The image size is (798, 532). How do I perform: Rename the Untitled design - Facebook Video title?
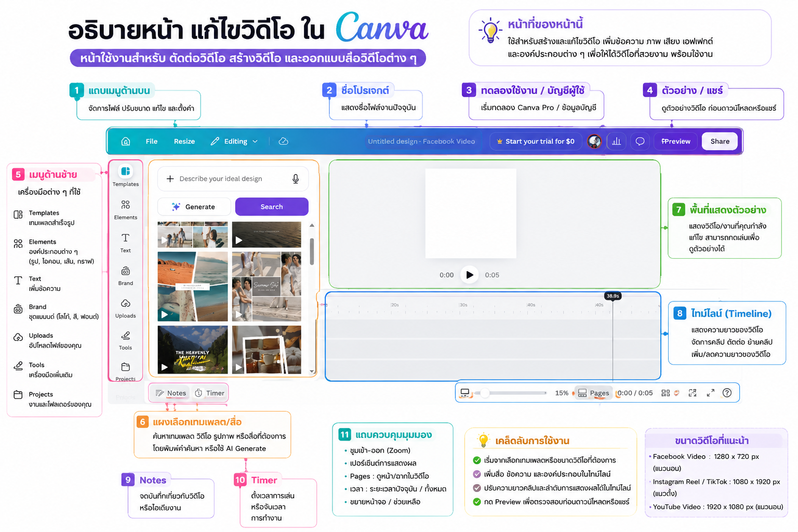click(x=421, y=141)
